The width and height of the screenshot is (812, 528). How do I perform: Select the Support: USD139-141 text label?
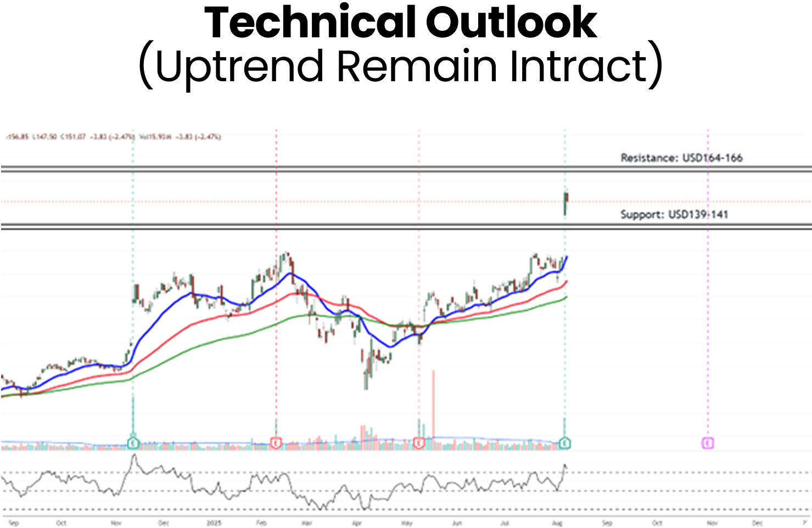674,215
